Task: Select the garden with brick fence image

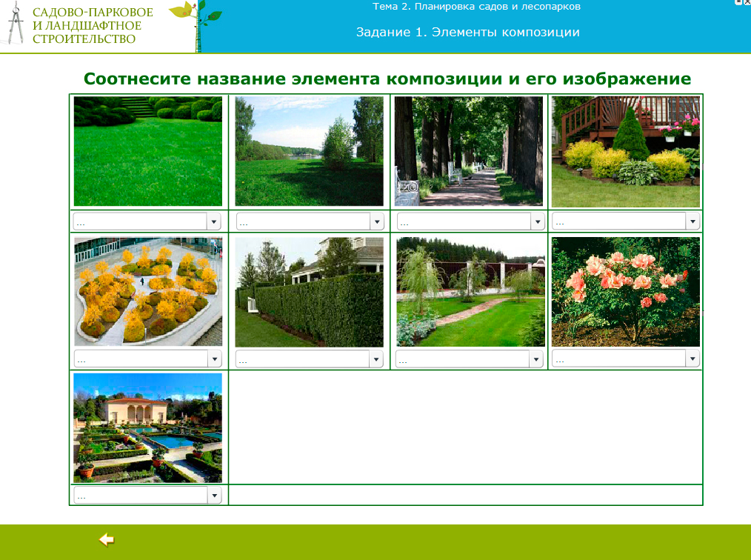Action: 470,291
